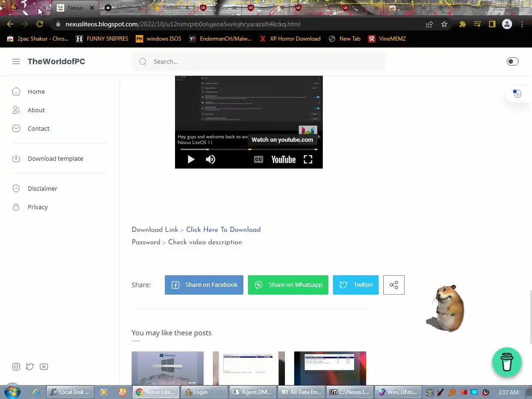Reload the page
This screenshot has width=532, height=399.
[x=40, y=24]
